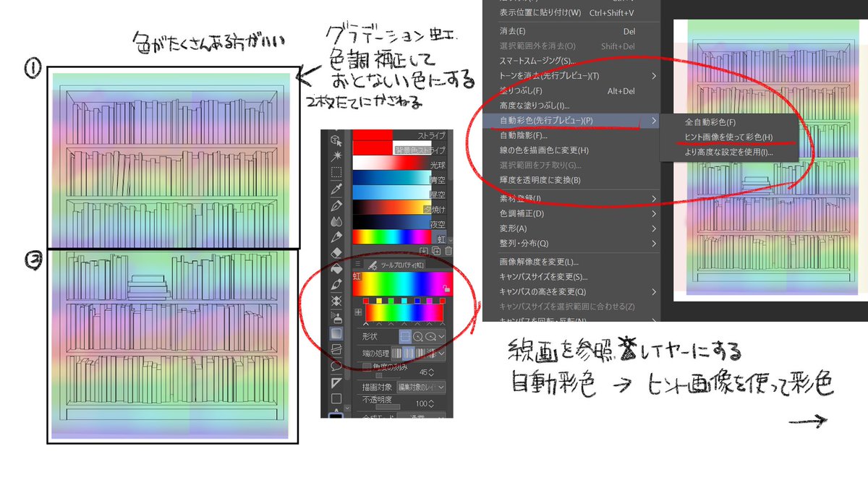
Task: Click 表示位置に貼り付け(W) menu item
Action: pos(571,12)
